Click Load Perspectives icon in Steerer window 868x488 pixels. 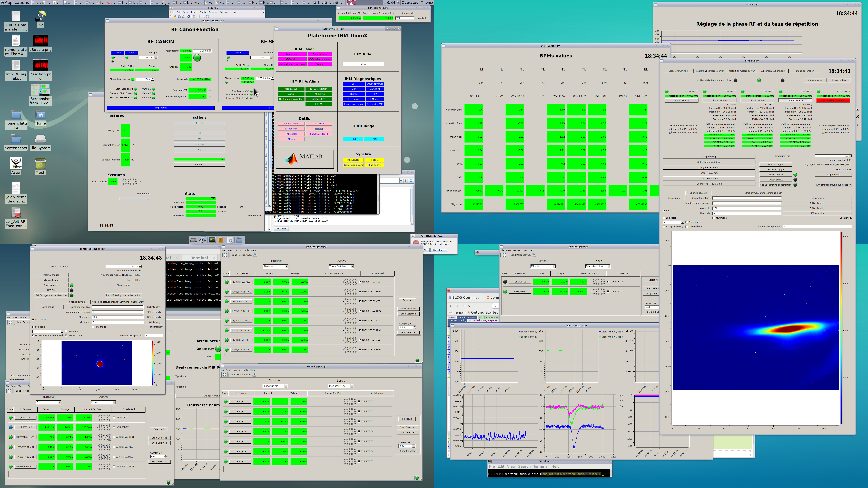[x=255, y=255]
